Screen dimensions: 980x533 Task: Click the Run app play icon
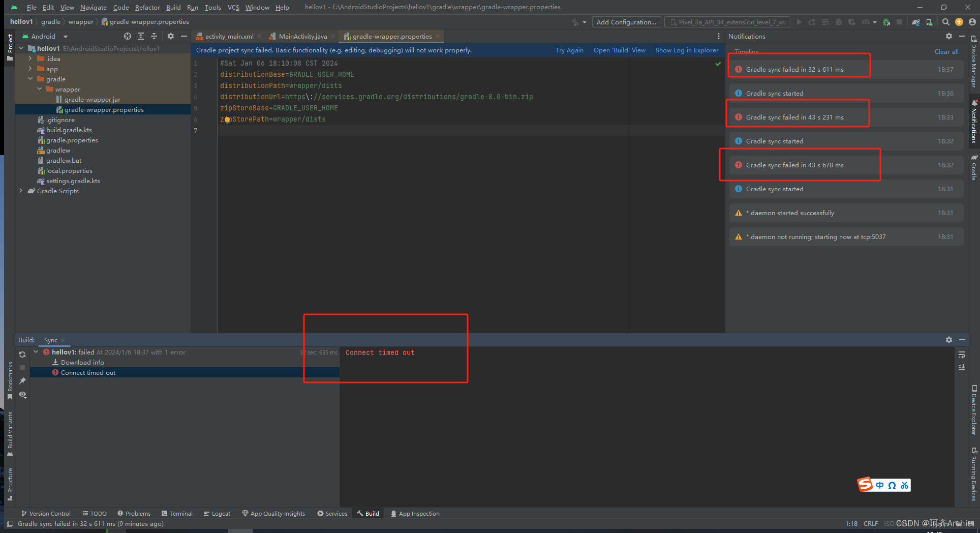[x=799, y=22]
